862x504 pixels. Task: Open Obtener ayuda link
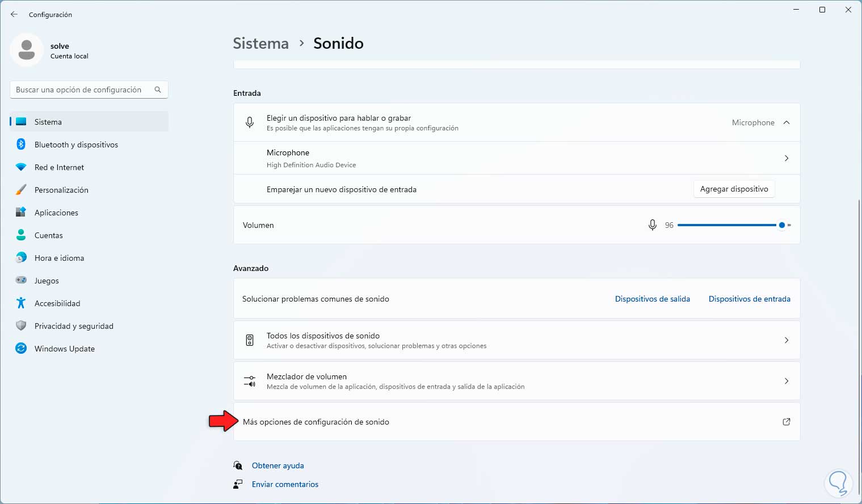[277, 465]
